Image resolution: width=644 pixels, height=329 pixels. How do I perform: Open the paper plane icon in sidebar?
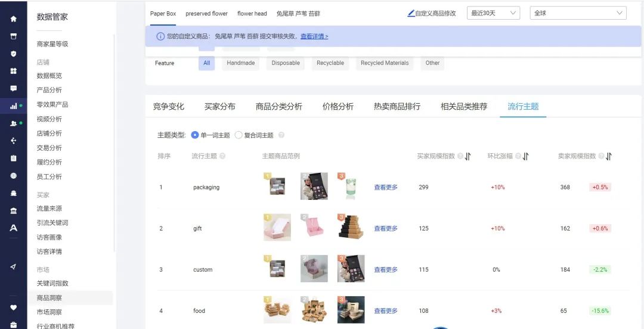14,266
